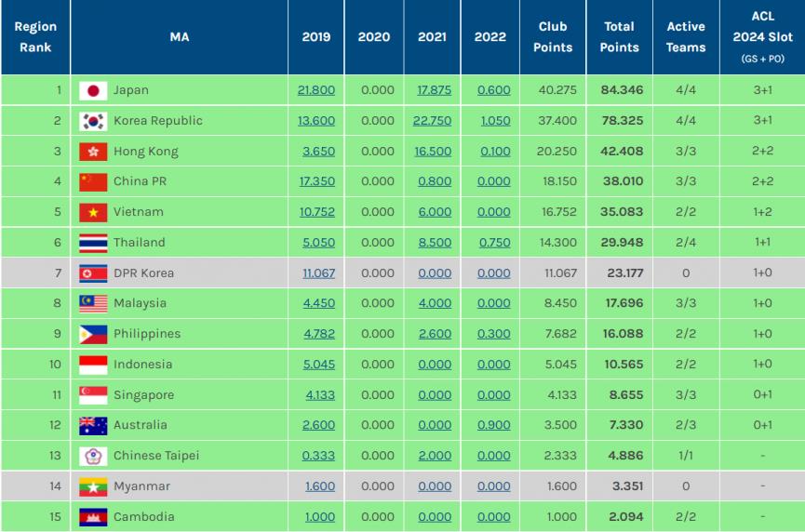Open Japan's 2019 points link 21.800
The height and width of the screenshot is (532, 805).
coord(316,90)
